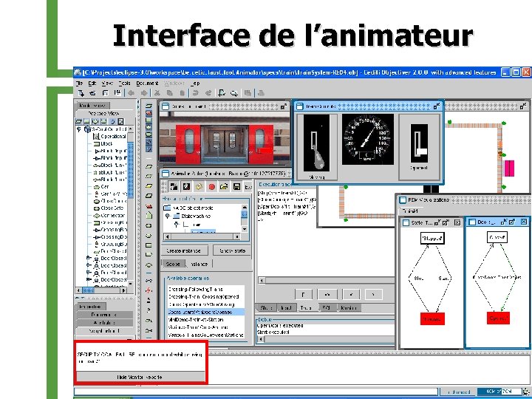Switch to the FSM tab
532x399 pixels.
click(x=327, y=307)
